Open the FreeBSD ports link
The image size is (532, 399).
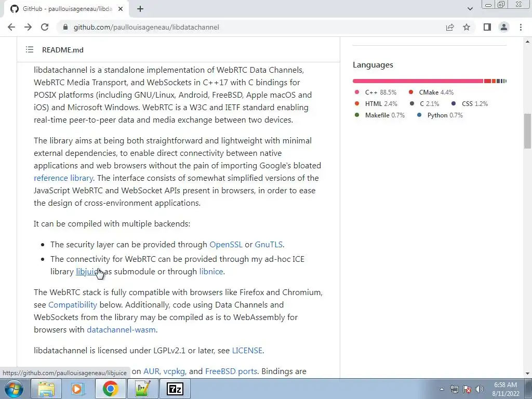click(x=231, y=371)
